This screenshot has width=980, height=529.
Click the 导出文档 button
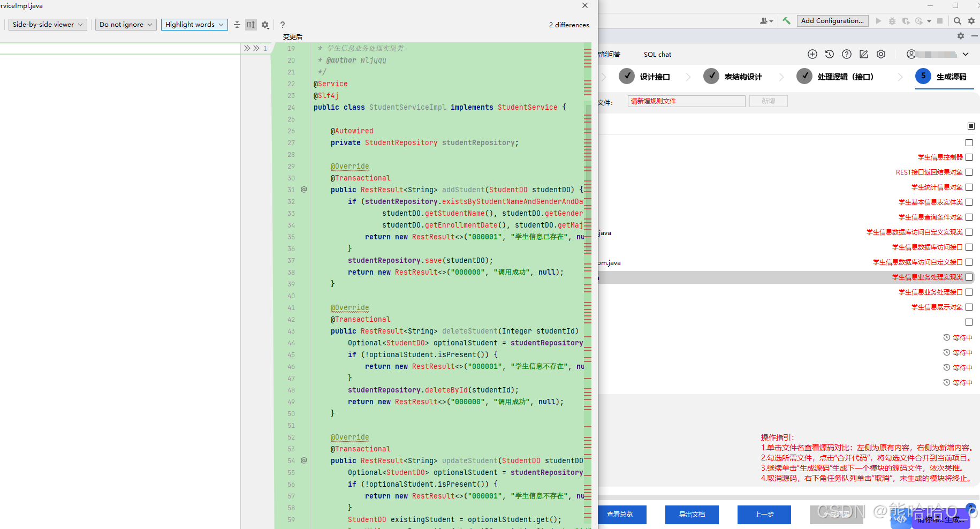point(692,515)
